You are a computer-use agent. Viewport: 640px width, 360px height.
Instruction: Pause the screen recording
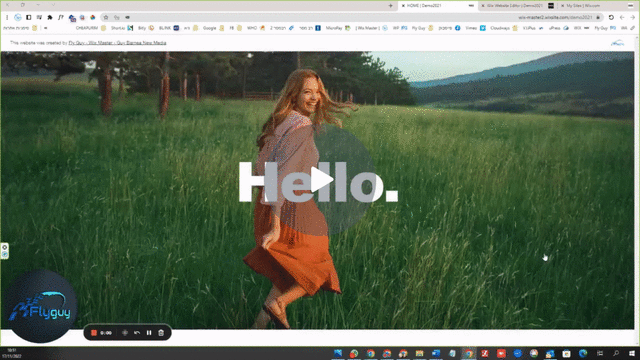coord(149,333)
